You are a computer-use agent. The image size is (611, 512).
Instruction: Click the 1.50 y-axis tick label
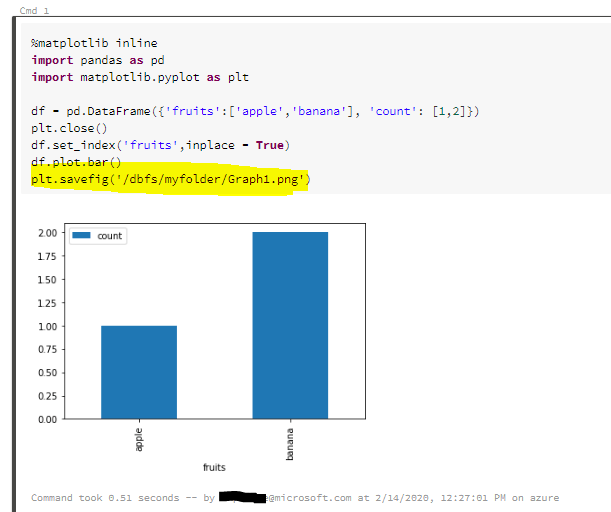(47, 280)
